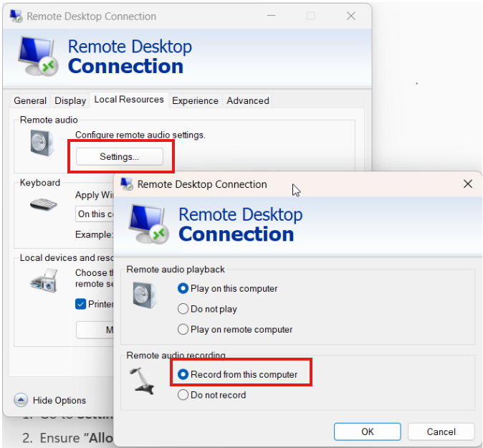Click the speaker icon in Remote audio playback

(x=145, y=295)
